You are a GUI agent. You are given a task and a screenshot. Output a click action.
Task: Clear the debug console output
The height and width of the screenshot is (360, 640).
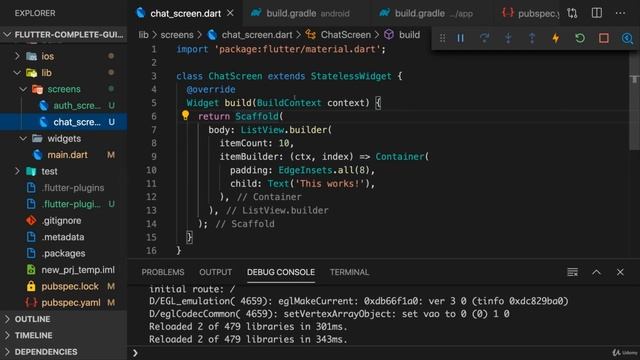(x=572, y=272)
